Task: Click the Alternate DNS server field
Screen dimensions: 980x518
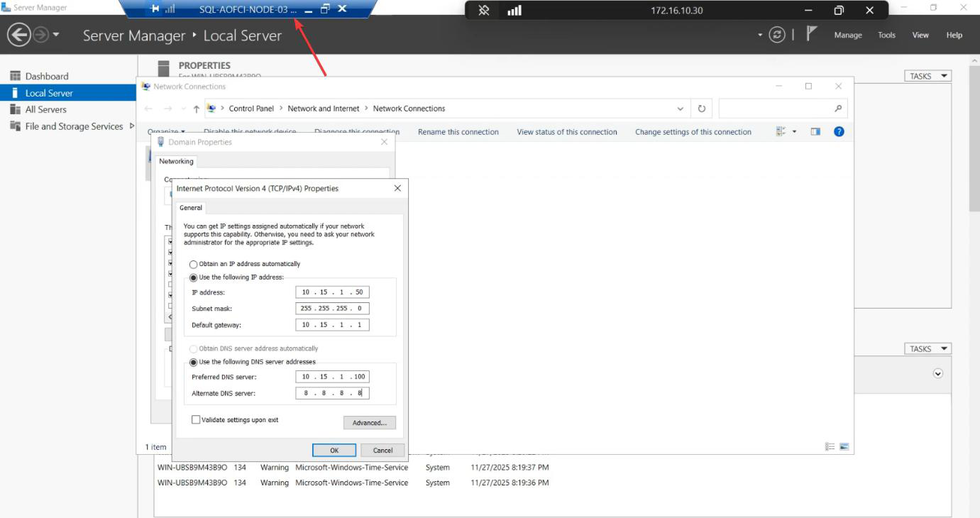Action: click(333, 393)
